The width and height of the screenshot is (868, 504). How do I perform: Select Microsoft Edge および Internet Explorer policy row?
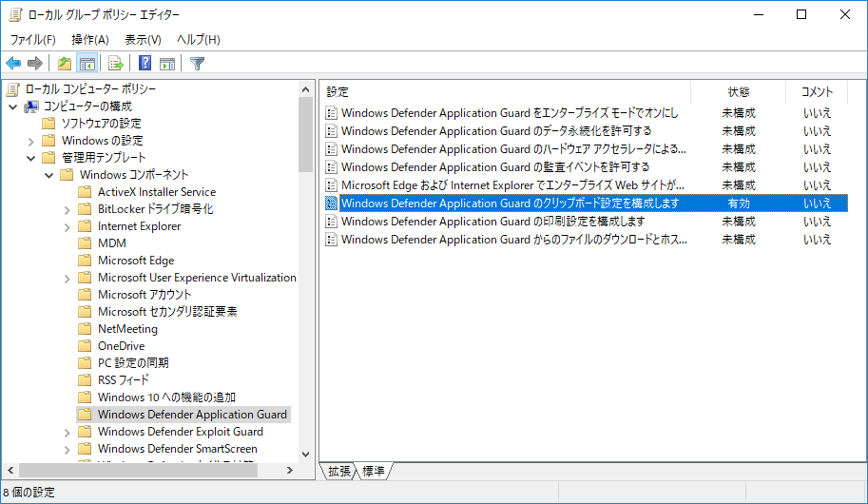click(x=587, y=185)
